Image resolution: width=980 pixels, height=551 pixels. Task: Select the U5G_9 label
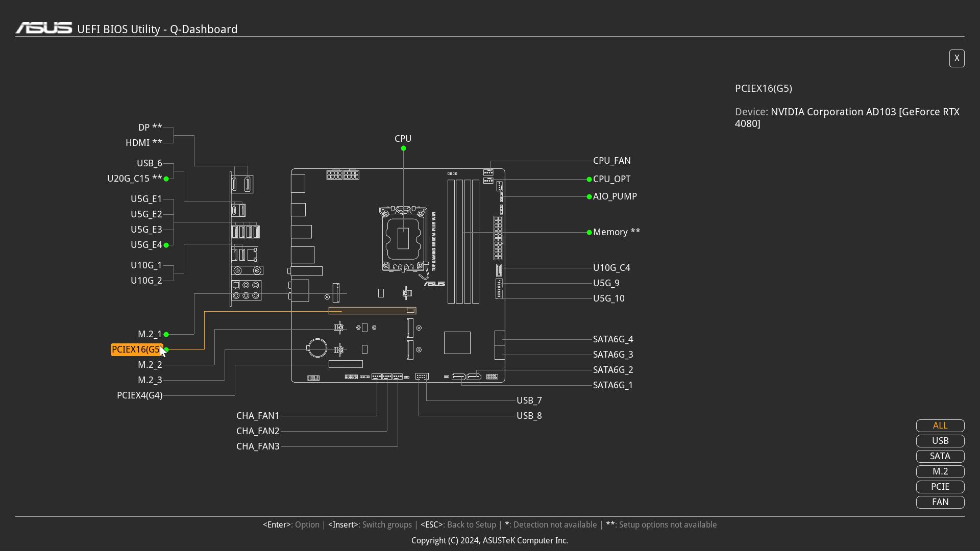[x=606, y=283]
